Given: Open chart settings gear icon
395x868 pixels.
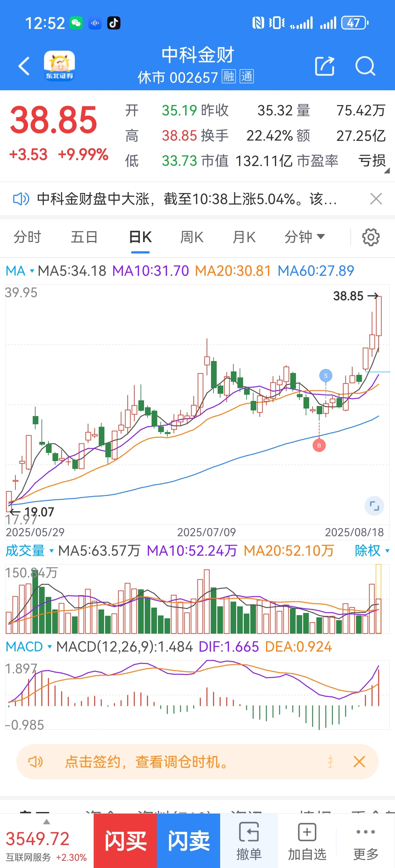Looking at the screenshot, I should coord(371,237).
